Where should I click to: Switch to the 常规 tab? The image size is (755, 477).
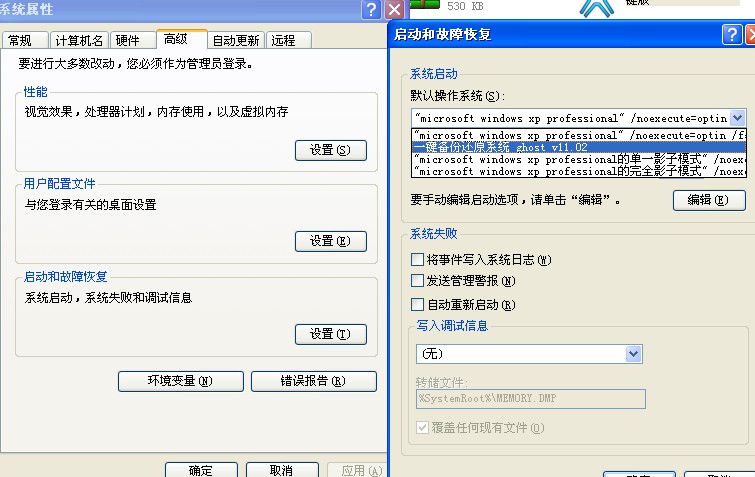point(25,40)
